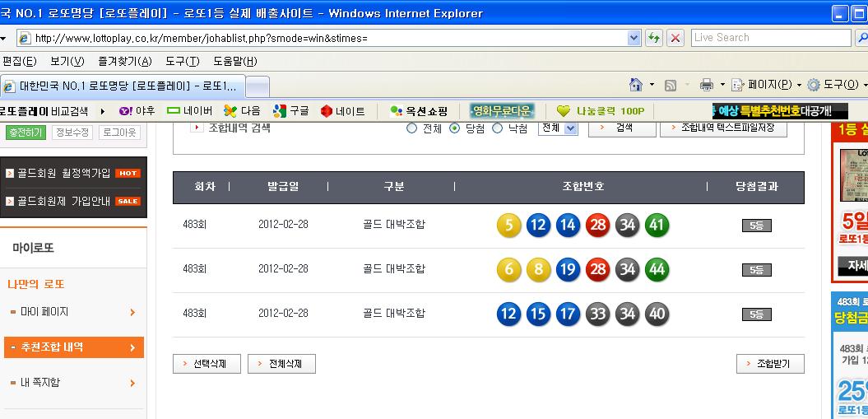Image resolution: width=868 pixels, height=419 pixels.
Task: Click the RSS feeds icon
Action: pyautogui.click(x=671, y=85)
